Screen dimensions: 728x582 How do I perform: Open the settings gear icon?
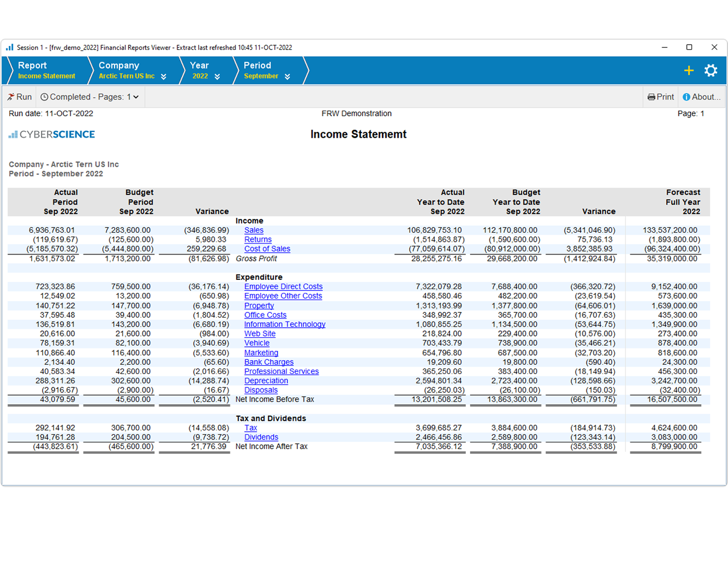[x=711, y=70]
